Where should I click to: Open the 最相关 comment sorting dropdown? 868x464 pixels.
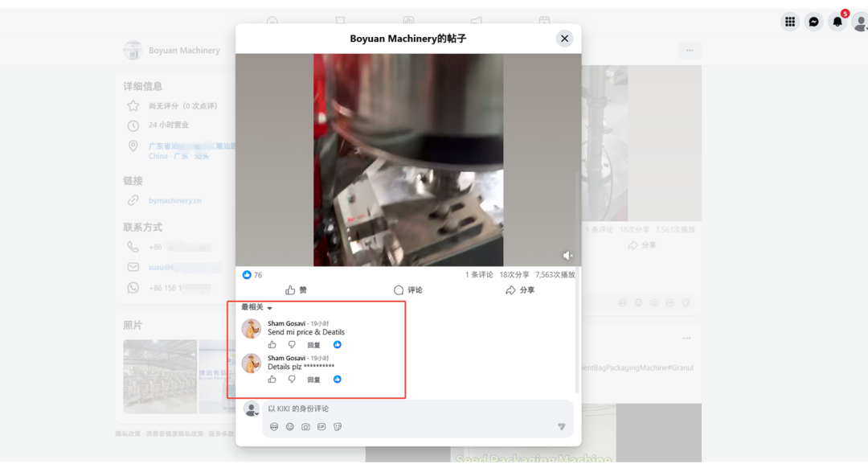(256, 307)
